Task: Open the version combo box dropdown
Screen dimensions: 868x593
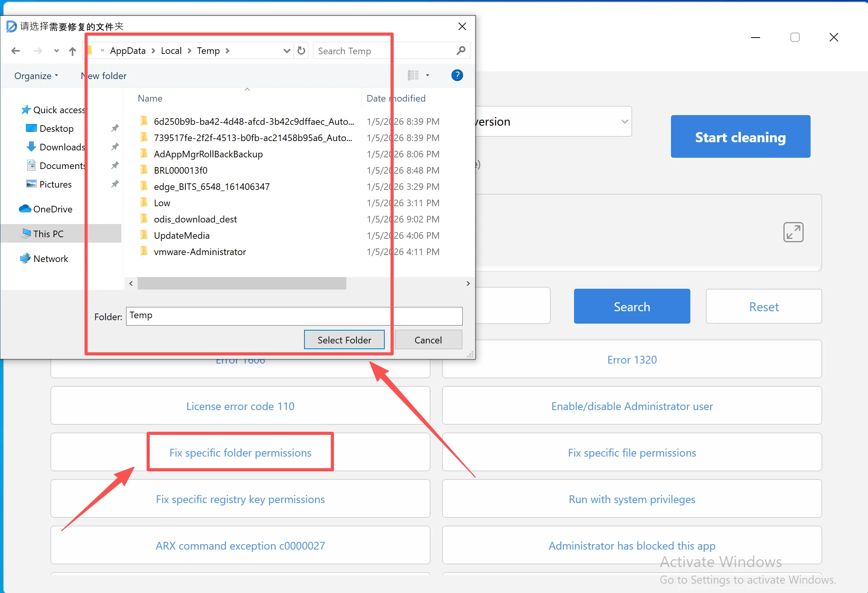Action: pos(624,121)
